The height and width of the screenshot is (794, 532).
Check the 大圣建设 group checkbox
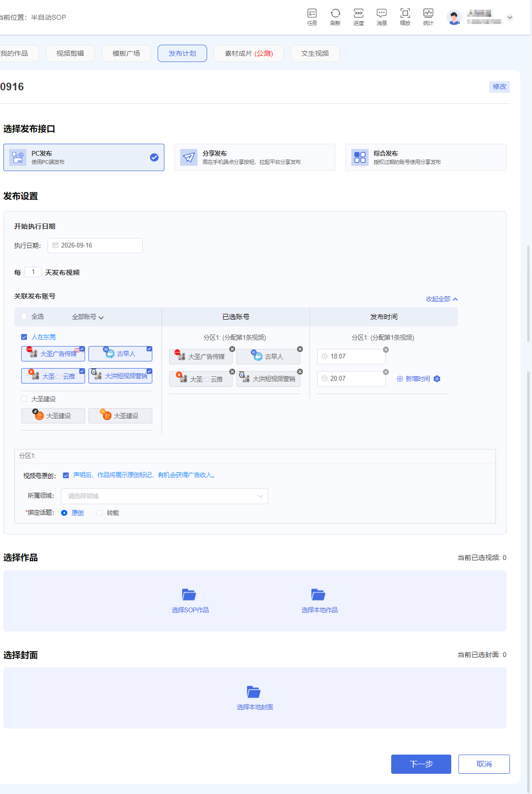(24, 399)
